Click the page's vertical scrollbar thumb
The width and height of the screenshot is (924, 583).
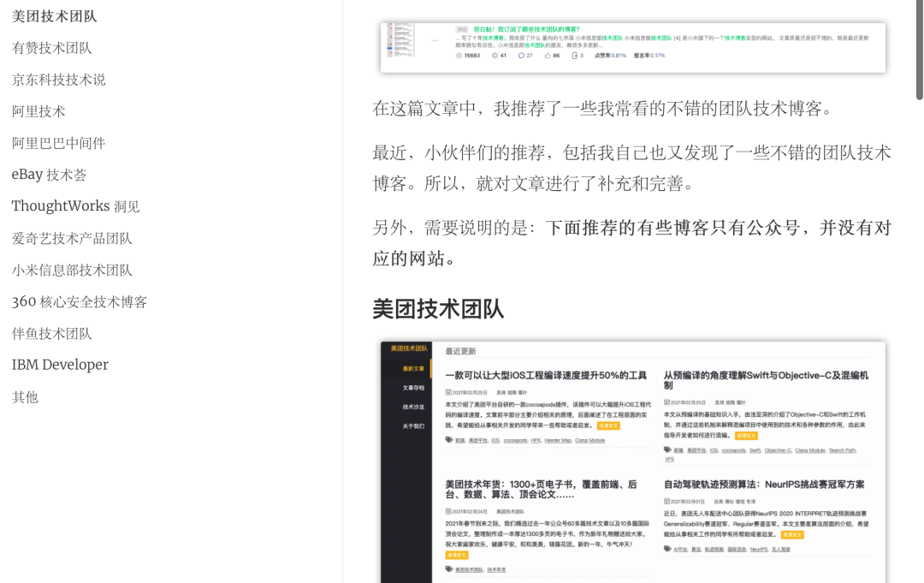(919, 51)
